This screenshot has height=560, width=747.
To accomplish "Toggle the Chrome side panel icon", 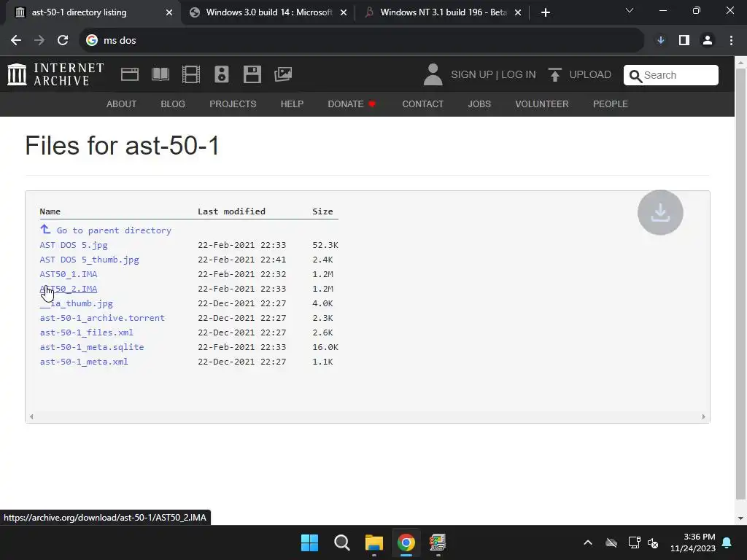I will pyautogui.click(x=684, y=41).
